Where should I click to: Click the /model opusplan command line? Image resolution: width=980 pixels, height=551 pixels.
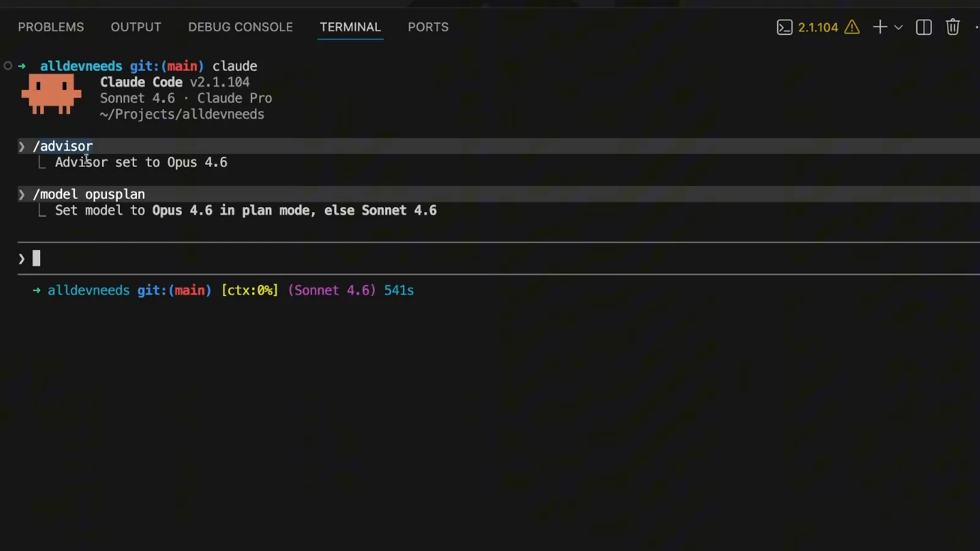(499, 194)
